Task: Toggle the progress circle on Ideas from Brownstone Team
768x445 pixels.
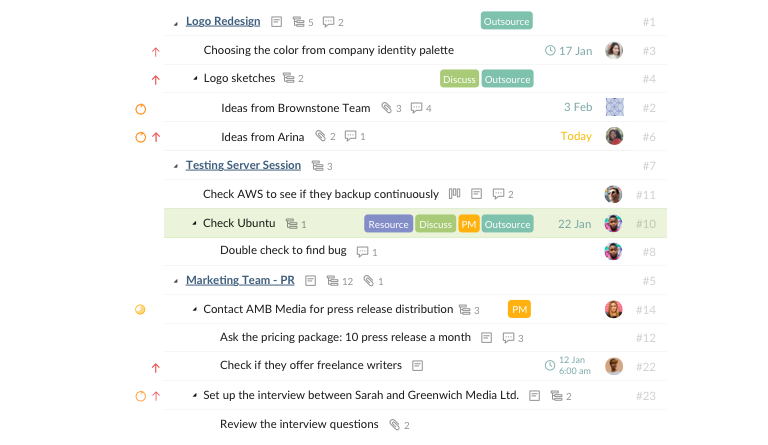Action: pos(141,109)
